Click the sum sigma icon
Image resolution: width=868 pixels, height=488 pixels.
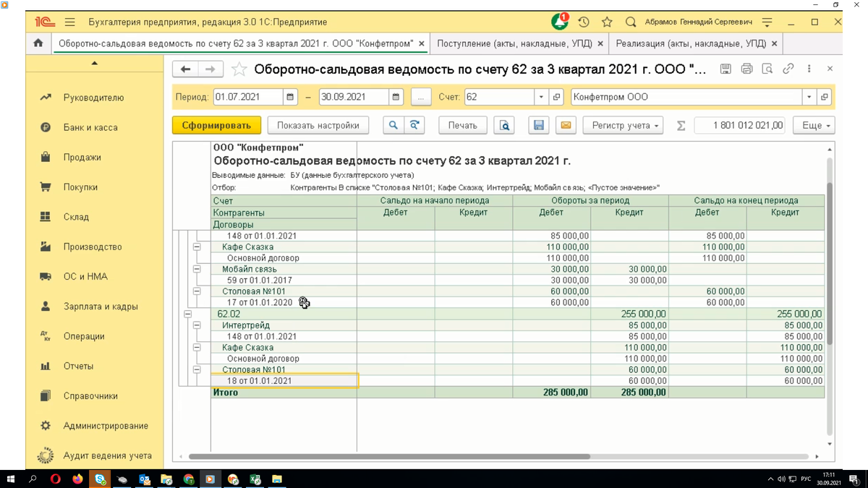click(x=681, y=126)
